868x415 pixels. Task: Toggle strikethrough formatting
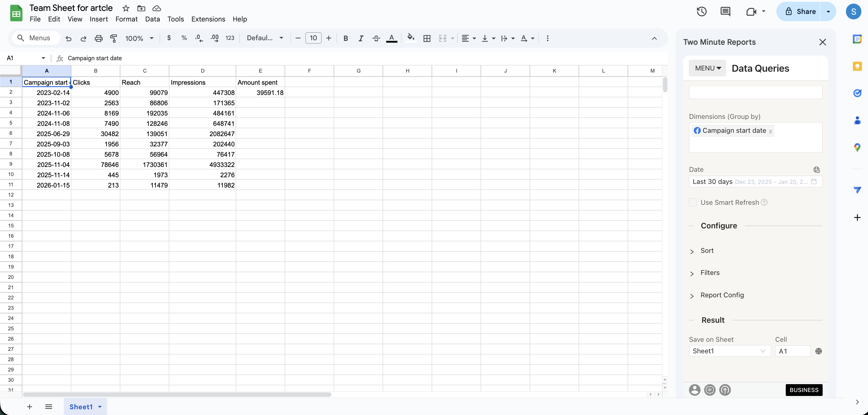tap(376, 38)
